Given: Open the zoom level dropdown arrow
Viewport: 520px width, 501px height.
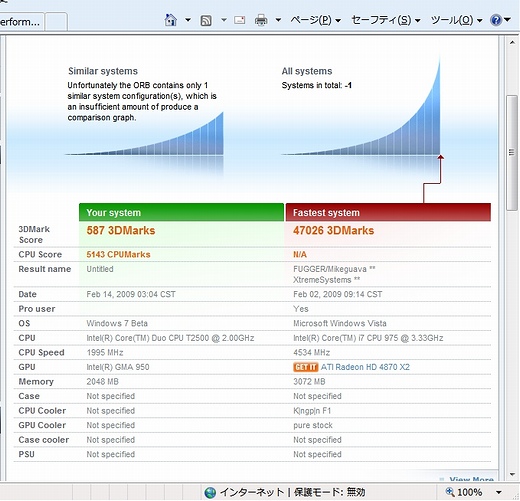Looking at the screenshot, I should (499, 492).
